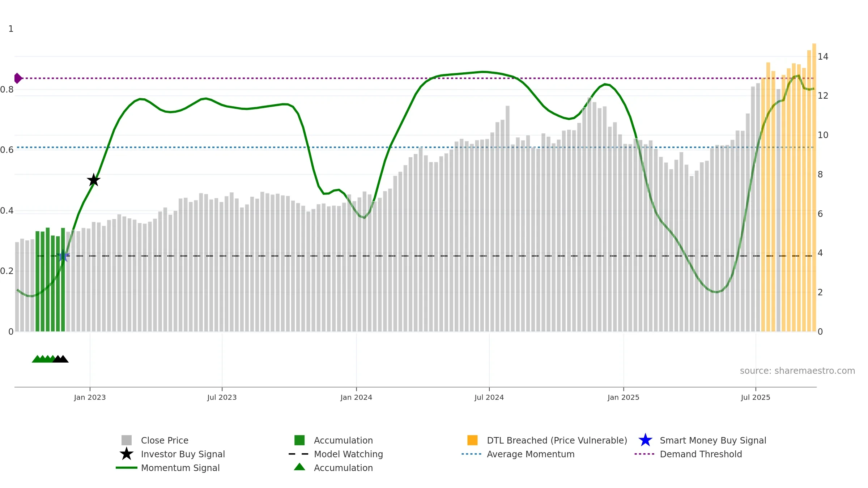Image resolution: width=868 pixels, height=488 pixels.
Task: Click the left axis value 1
Action: point(11,29)
